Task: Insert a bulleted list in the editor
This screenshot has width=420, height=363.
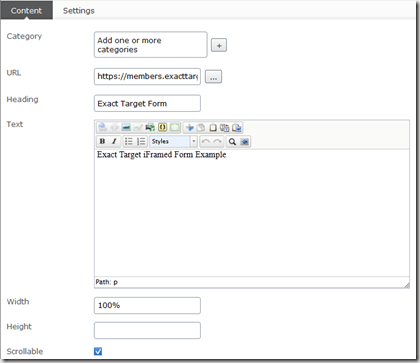Action: 128,141
